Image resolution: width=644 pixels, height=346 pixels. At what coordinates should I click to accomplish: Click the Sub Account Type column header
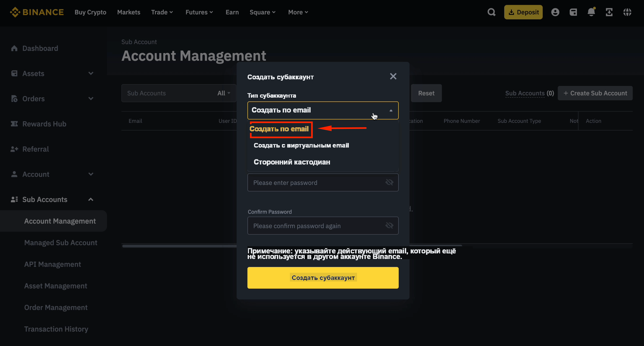click(x=519, y=121)
